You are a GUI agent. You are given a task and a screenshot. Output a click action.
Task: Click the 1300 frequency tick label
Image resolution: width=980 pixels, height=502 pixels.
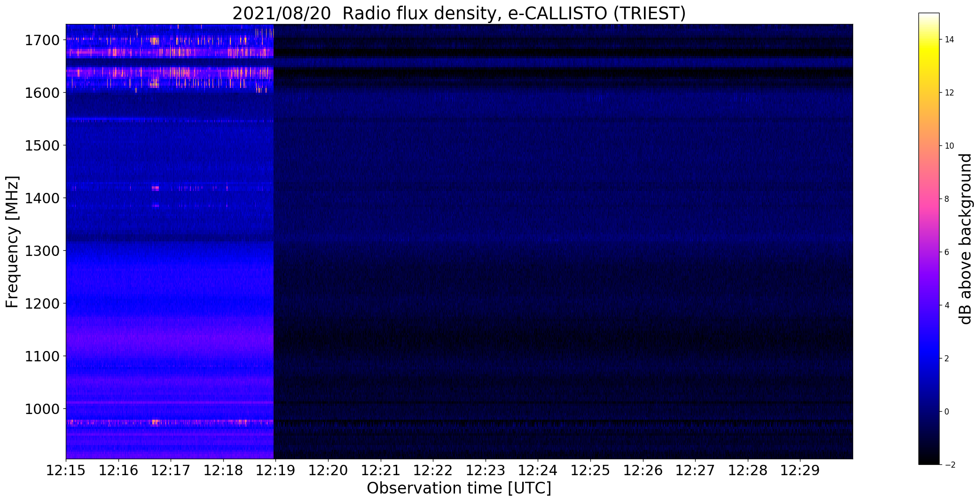coord(42,251)
